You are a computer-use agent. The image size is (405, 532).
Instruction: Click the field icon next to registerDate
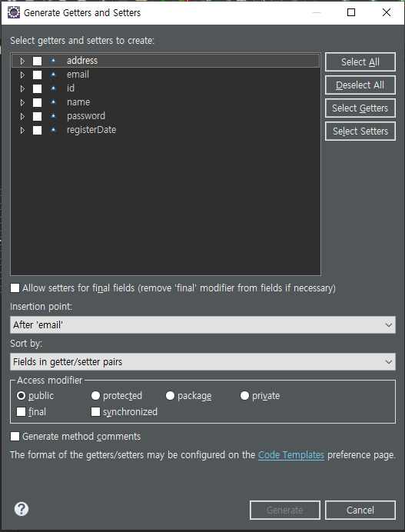click(x=53, y=130)
